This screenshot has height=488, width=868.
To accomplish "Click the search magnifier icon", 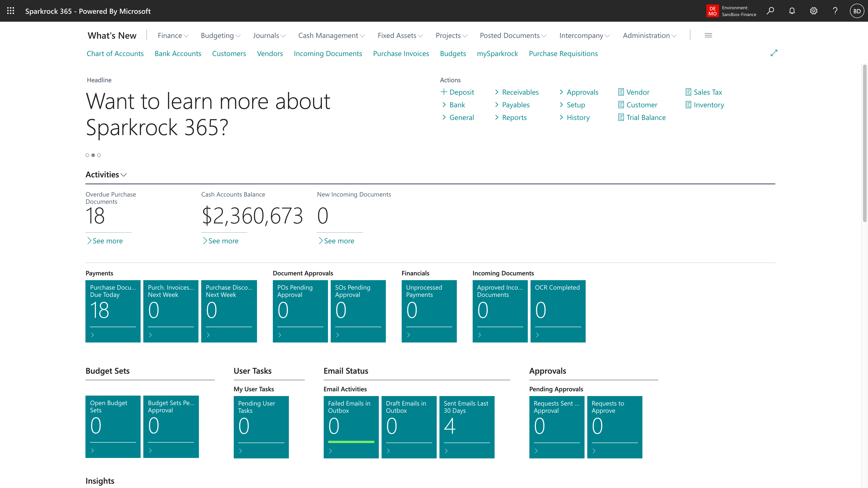I will [x=770, y=11].
